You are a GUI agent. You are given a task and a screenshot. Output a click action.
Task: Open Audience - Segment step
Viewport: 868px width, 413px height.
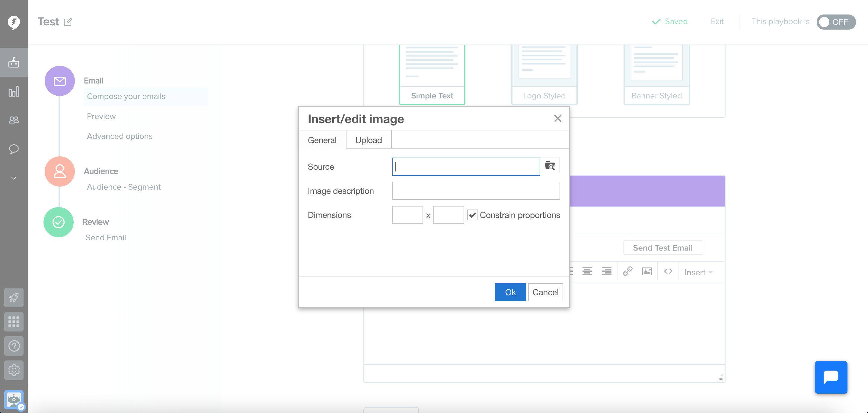pos(124,187)
